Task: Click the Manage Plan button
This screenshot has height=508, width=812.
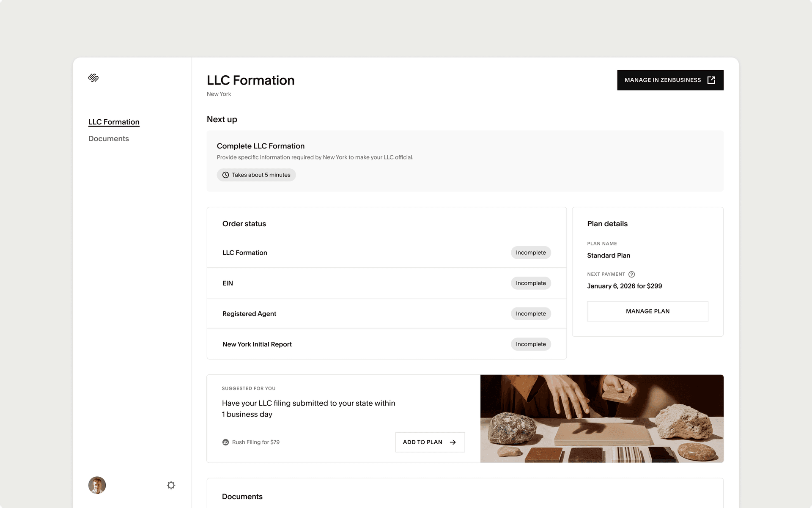Action: click(x=647, y=311)
